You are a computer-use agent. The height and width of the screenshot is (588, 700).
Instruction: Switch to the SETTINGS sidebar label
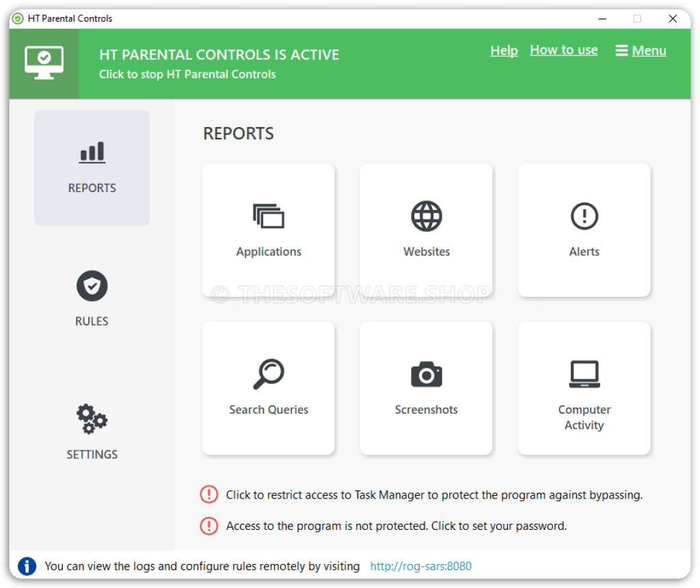tap(92, 455)
